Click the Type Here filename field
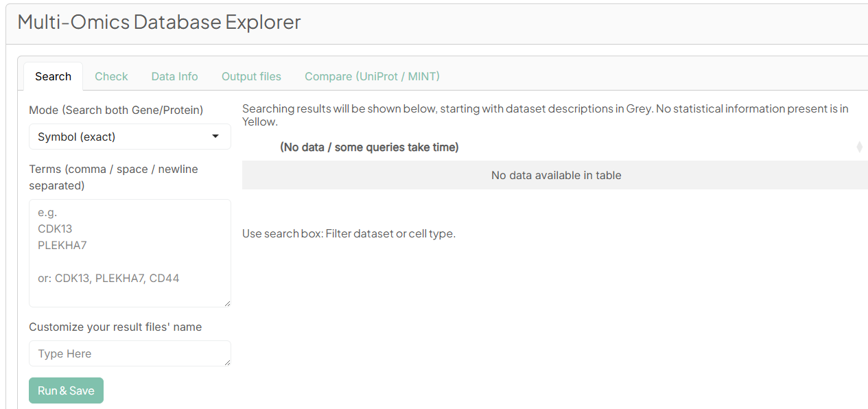The height and width of the screenshot is (409, 868). click(x=130, y=353)
